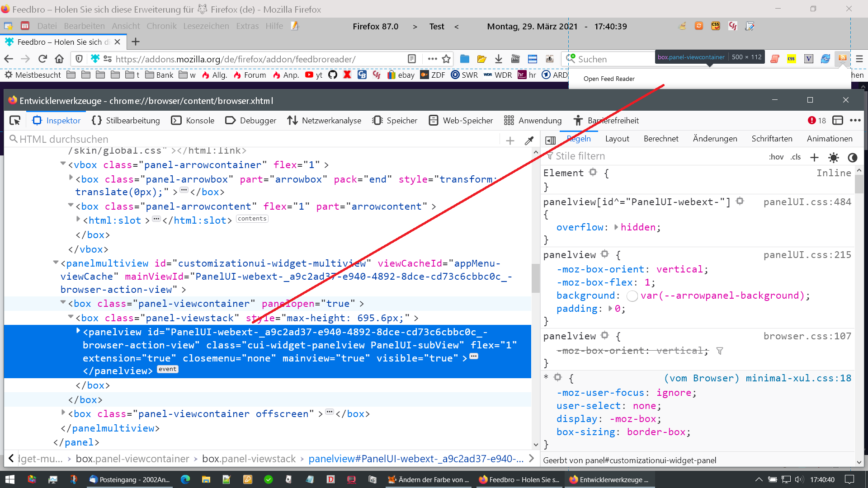The image size is (868, 488).
Task: Add new node with plus icon
Action: [510, 141]
